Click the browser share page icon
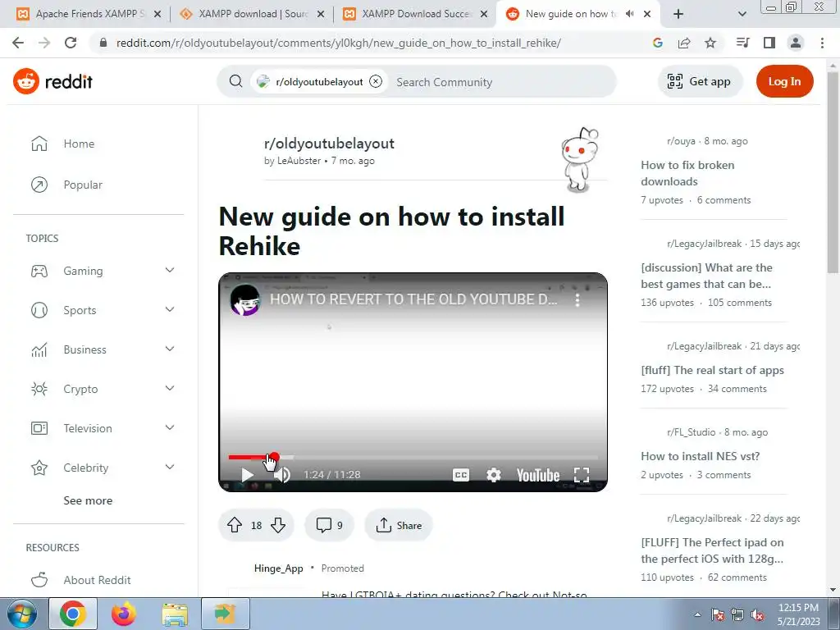The height and width of the screenshot is (630, 840). pyautogui.click(x=684, y=43)
